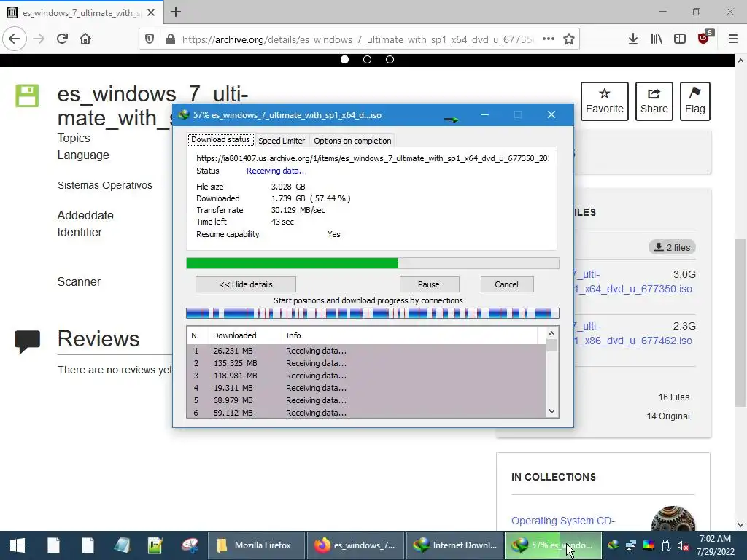Select first carousel dot
Screen dimensions: 747x560
[x=345, y=60]
